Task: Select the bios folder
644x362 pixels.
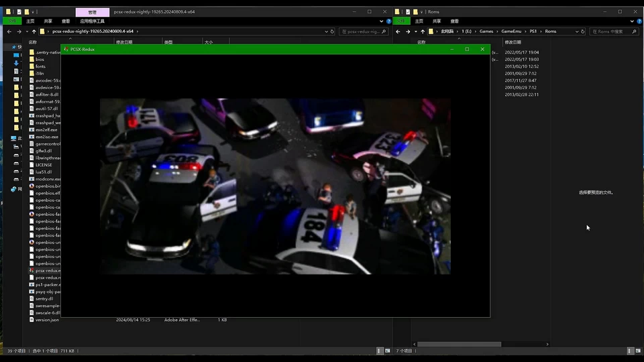Action: point(40,60)
